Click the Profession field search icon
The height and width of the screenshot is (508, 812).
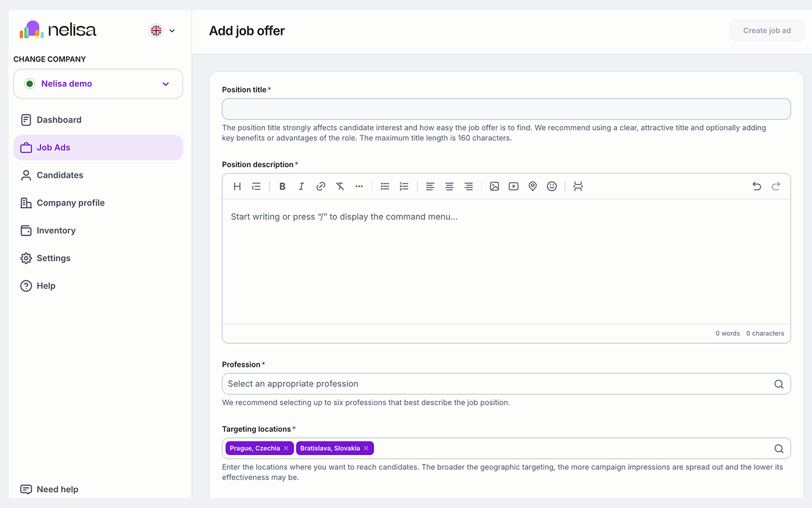coord(779,384)
